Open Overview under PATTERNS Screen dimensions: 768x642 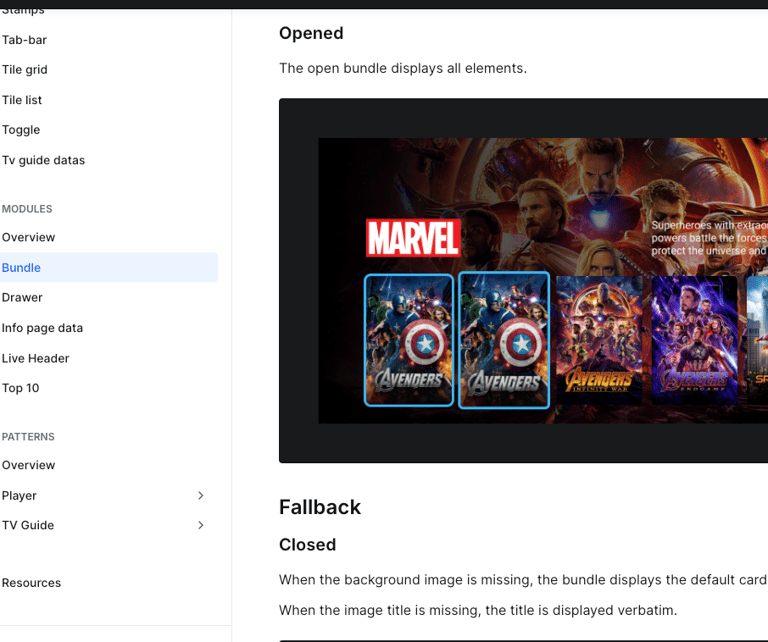[x=28, y=465]
